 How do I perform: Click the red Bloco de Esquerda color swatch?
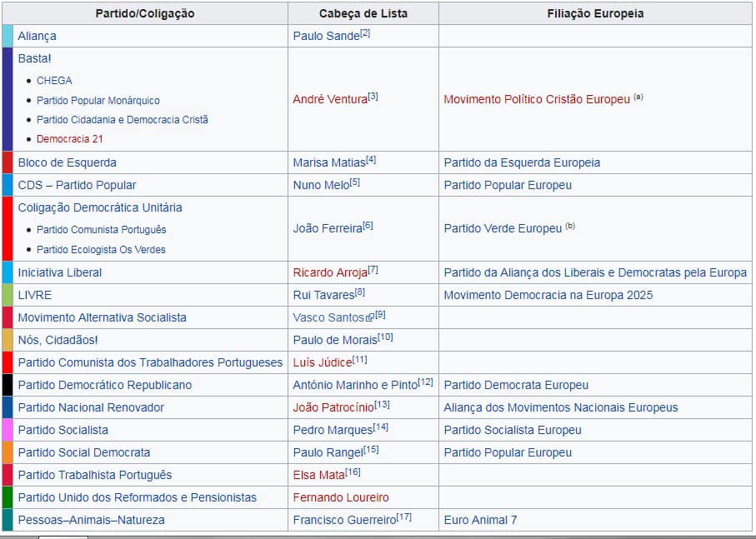8,162
